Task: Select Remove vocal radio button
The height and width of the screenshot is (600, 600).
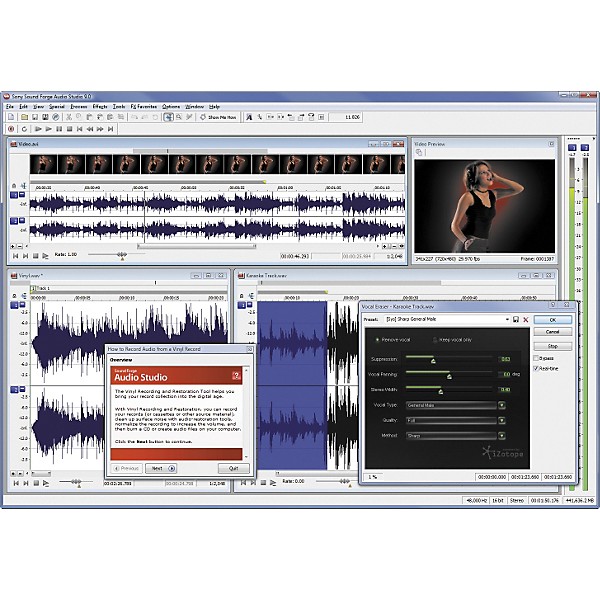Action: (x=377, y=340)
